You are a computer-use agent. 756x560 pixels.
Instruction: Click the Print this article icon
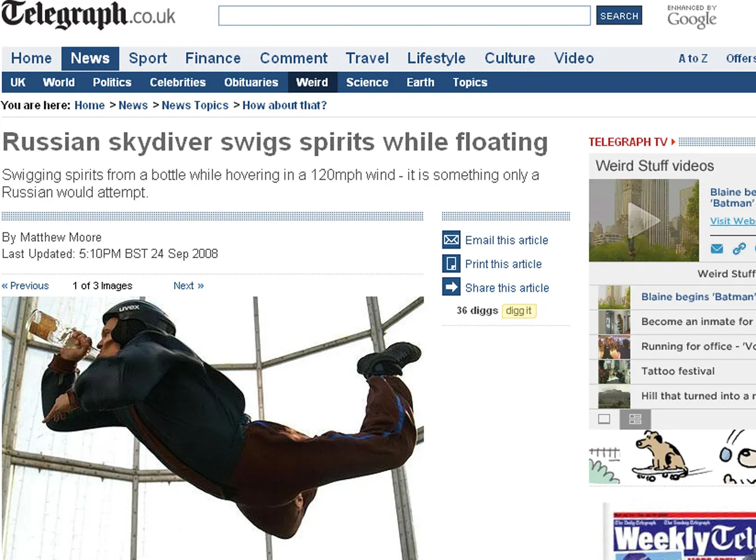[x=451, y=263]
